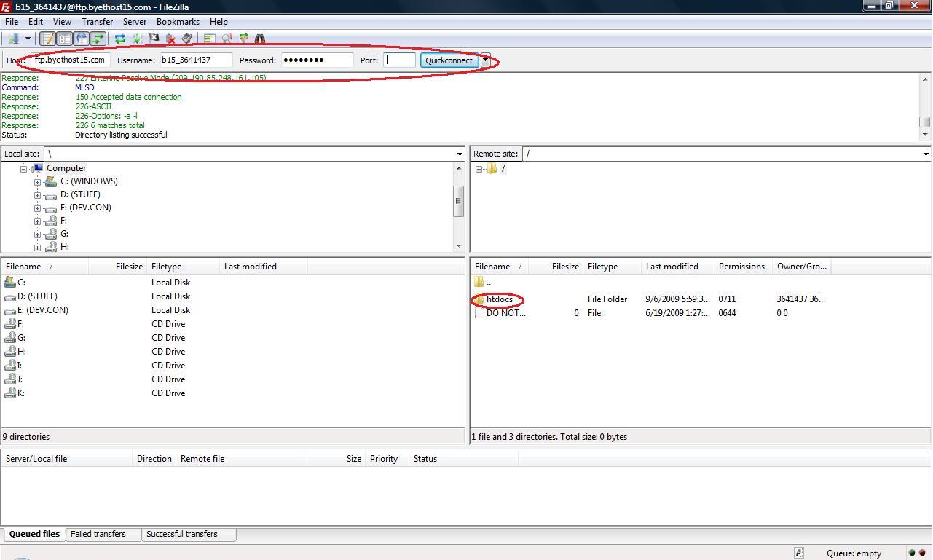Expand the F: drive tree node
This screenshot has width=933, height=560.
37,221
